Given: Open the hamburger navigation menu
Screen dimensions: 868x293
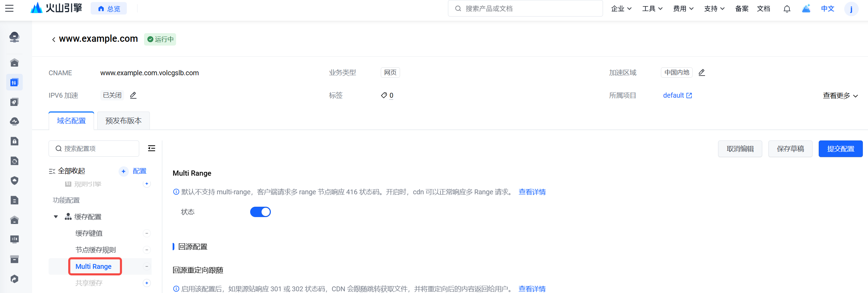Looking at the screenshot, I should [9, 8].
